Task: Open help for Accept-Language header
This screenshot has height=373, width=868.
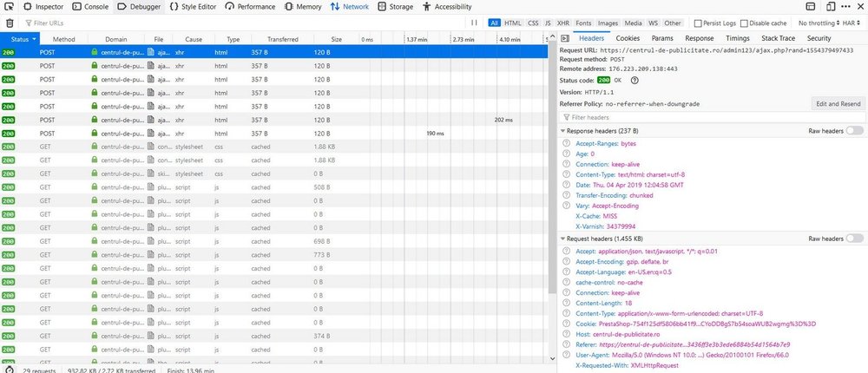Action: (x=566, y=272)
